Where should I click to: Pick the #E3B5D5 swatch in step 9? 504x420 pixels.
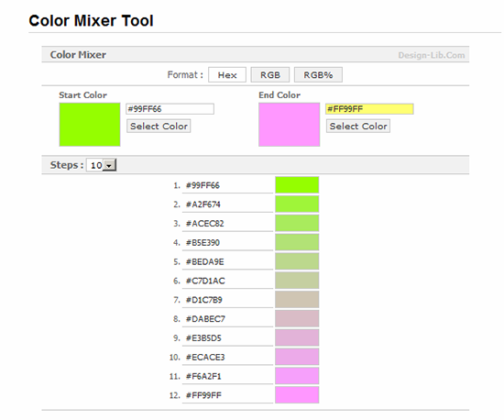pos(297,338)
